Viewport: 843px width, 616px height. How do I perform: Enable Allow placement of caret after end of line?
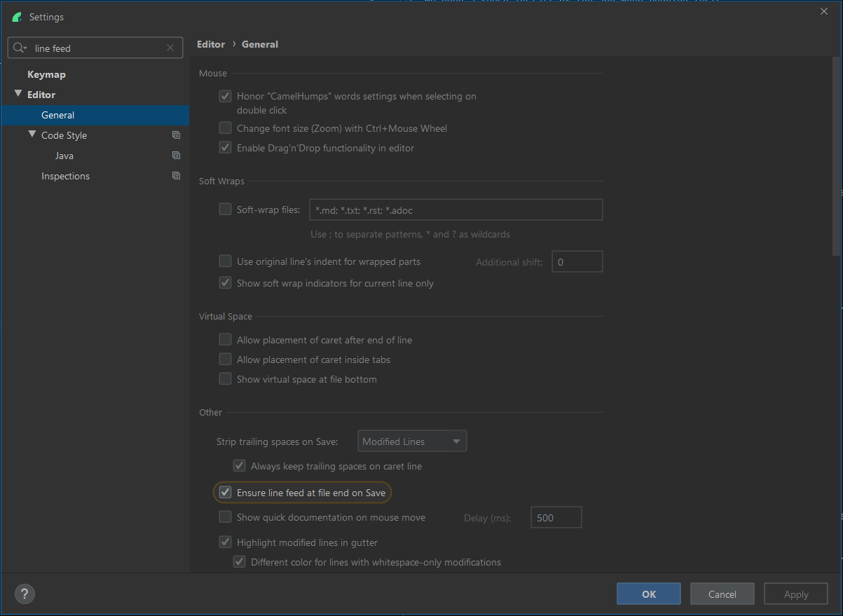(x=225, y=340)
